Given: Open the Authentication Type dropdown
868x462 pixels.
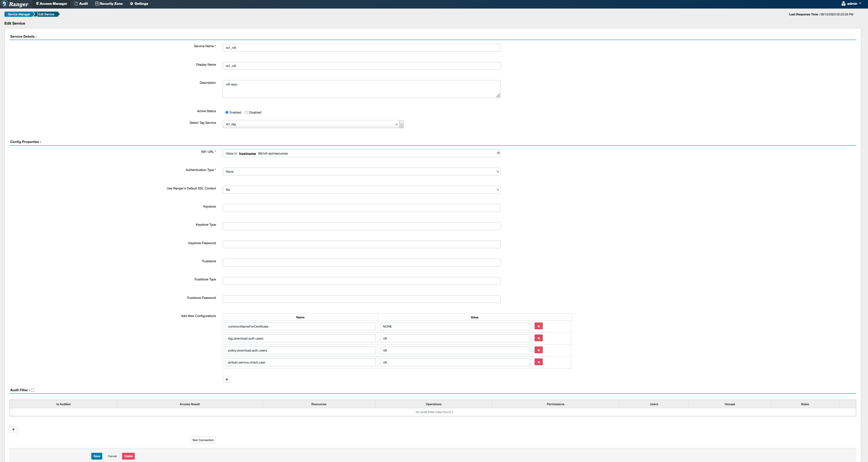Looking at the screenshot, I should pos(361,172).
